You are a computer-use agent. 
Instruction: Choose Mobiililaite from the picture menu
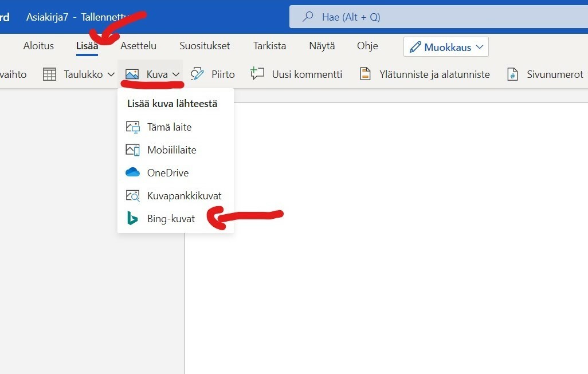click(171, 150)
